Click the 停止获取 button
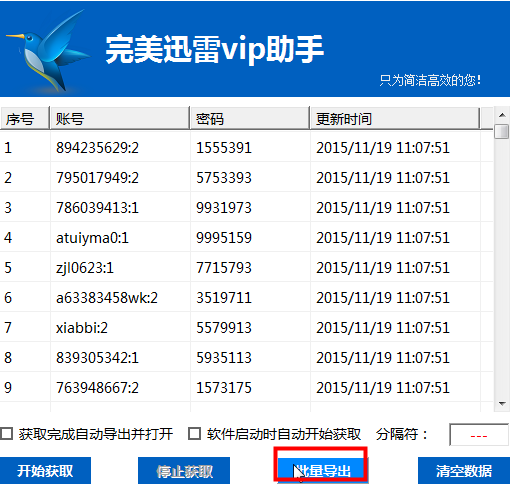This screenshot has height=490, width=510. pos(184,470)
